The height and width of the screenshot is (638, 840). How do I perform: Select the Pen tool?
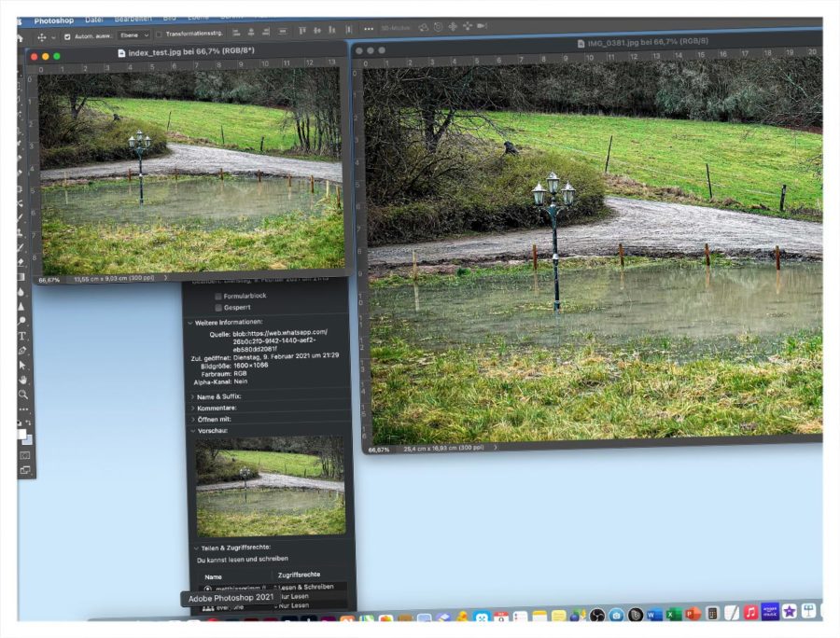22,351
